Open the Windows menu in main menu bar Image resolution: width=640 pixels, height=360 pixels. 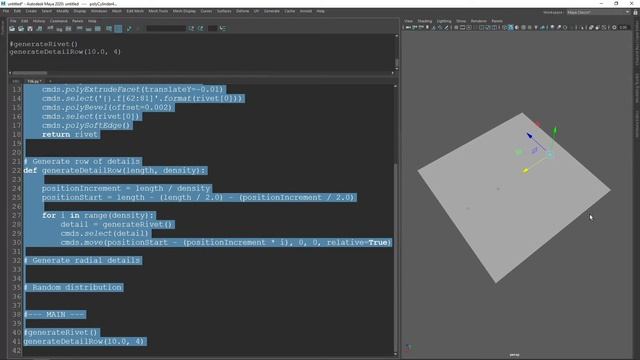click(99, 11)
